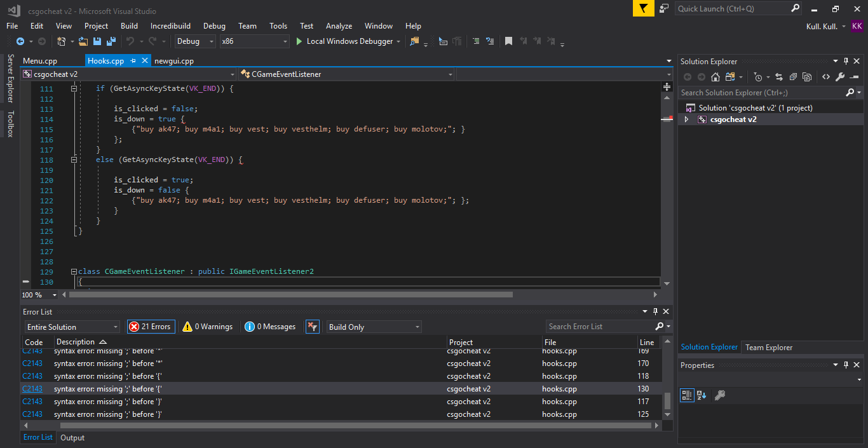Click the Save All toolbar icon

point(111,41)
